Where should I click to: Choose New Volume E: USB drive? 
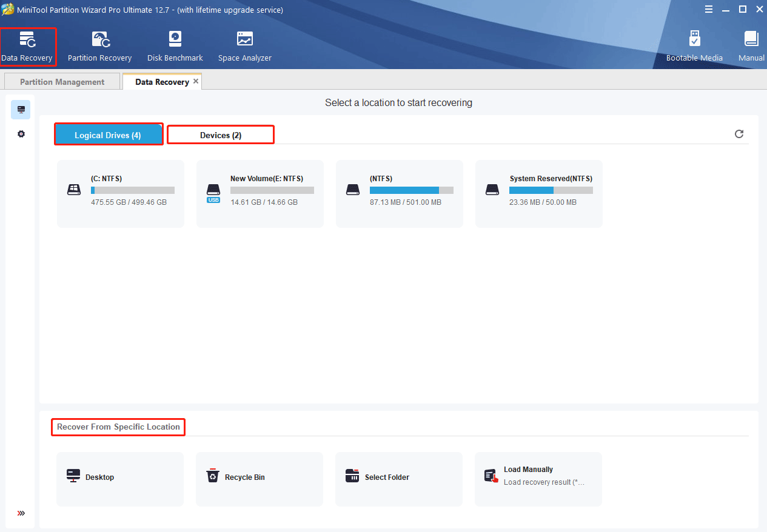coord(260,194)
